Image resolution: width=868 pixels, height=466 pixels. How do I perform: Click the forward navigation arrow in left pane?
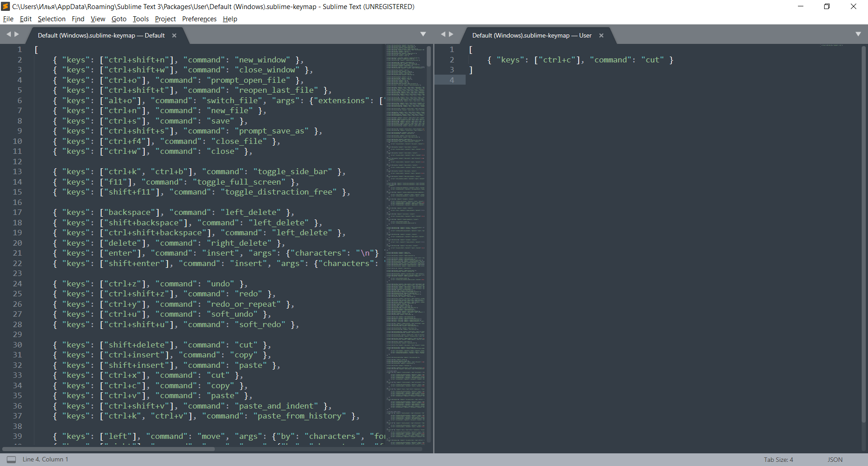tap(17, 33)
